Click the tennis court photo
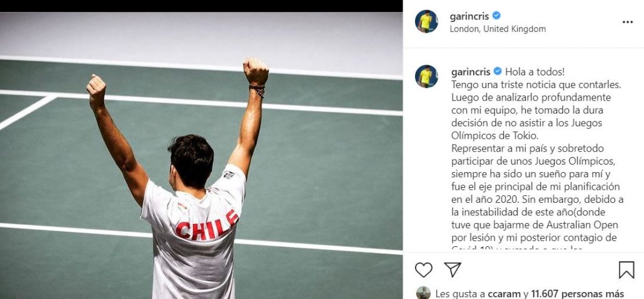This screenshot has width=644, height=299. [x=201, y=155]
